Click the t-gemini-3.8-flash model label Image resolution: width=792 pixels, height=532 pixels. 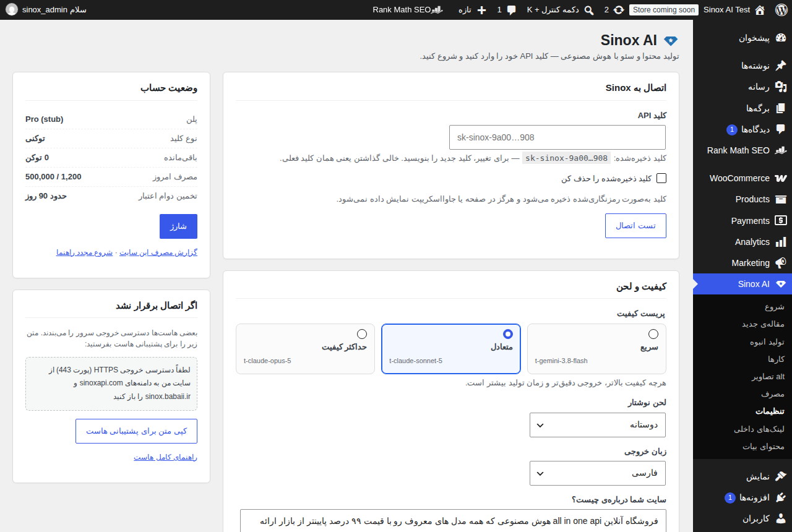pos(561,361)
